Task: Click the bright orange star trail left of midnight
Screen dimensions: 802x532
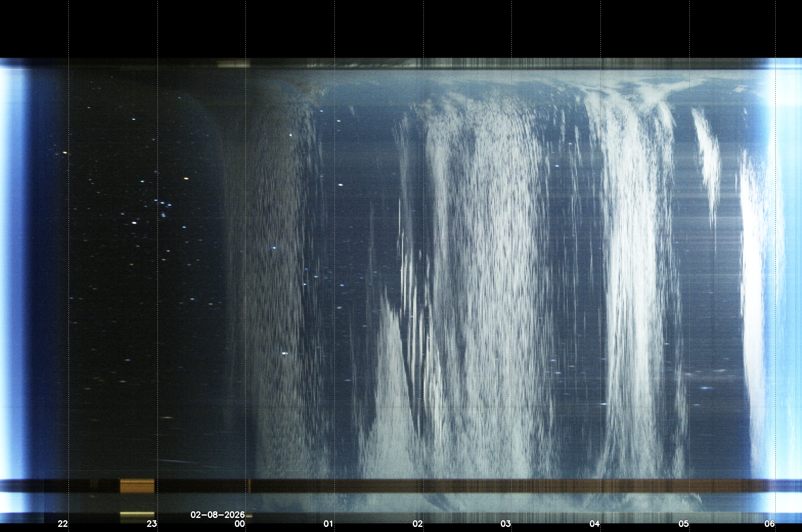Action: click(186, 178)
